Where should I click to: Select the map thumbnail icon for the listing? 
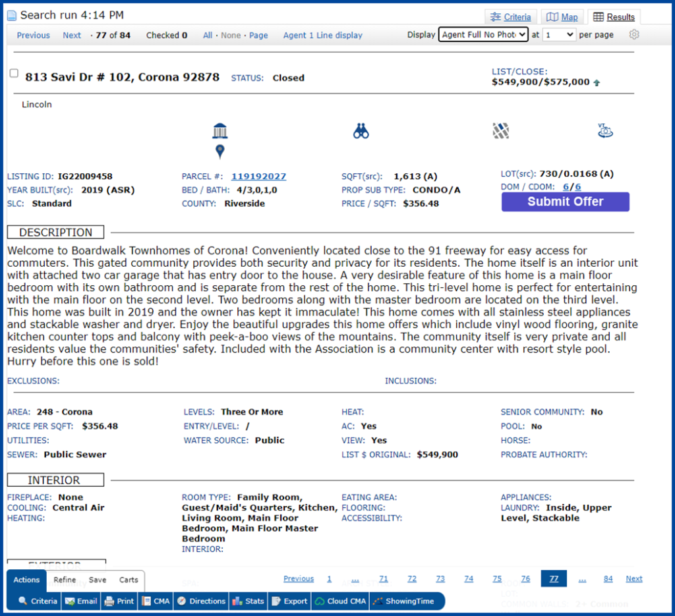click(x=500, y=130)
